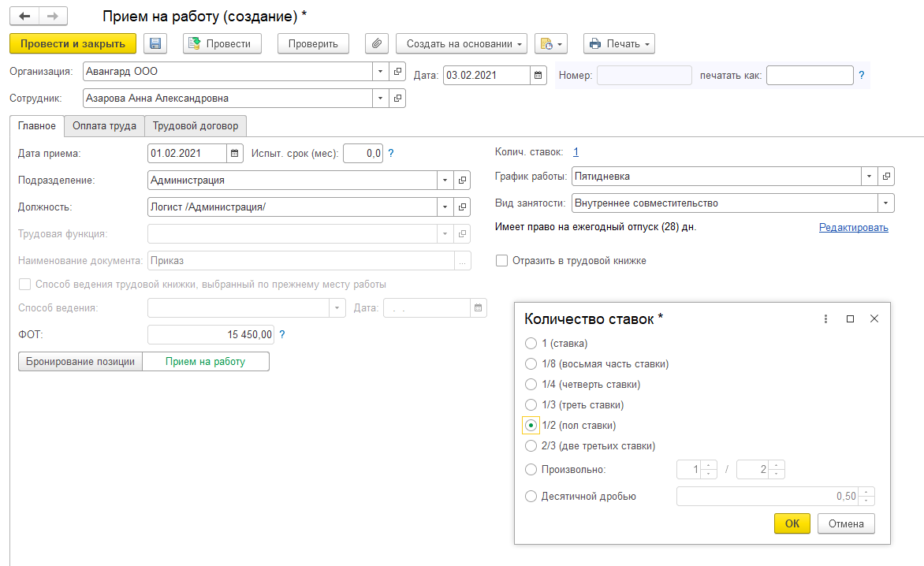Open the 'Создать на основании' dropdown

(x=462, y=44)
